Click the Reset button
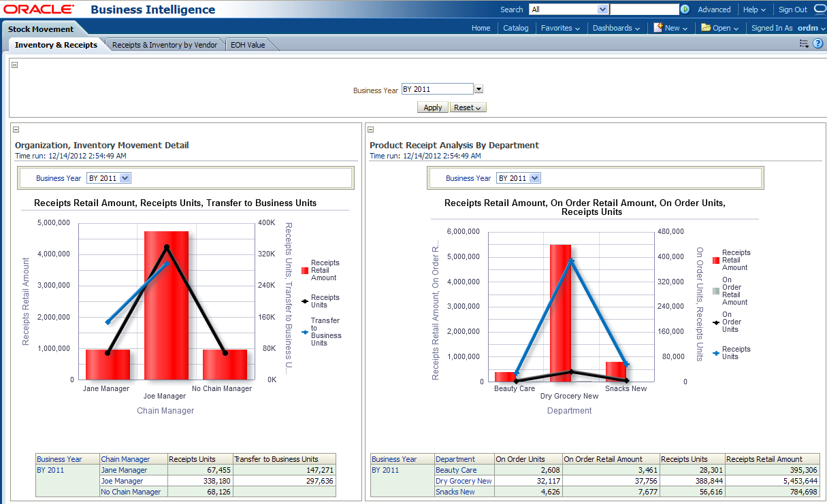 point(468,107)
